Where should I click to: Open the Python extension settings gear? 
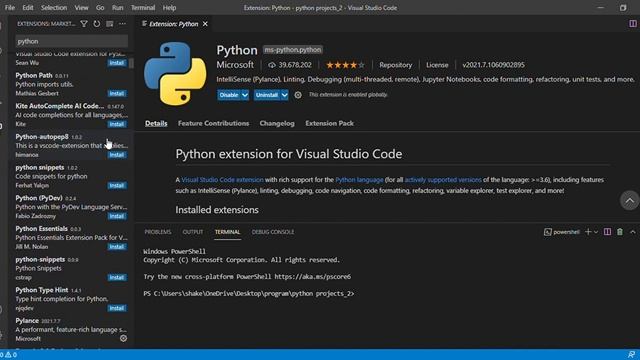[x=298, y=95]
